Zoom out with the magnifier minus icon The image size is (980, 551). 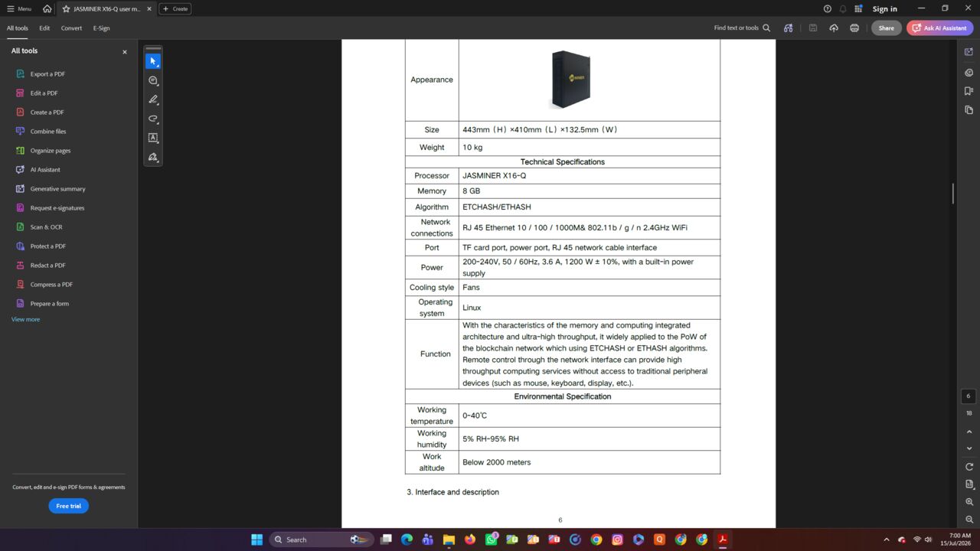point(969,520)
